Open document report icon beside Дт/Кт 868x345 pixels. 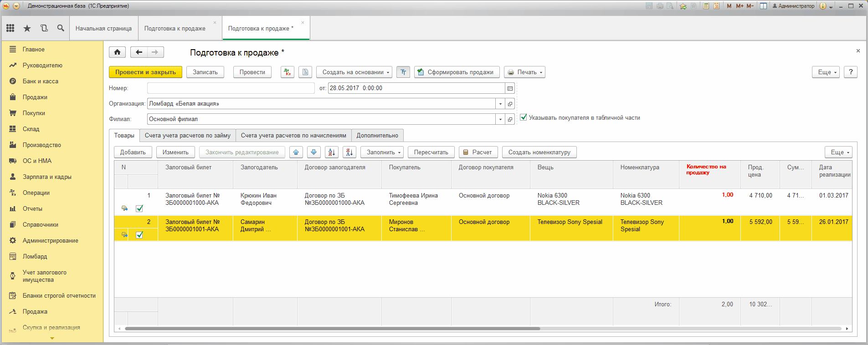pyautogui.click(x=305, y=72)
